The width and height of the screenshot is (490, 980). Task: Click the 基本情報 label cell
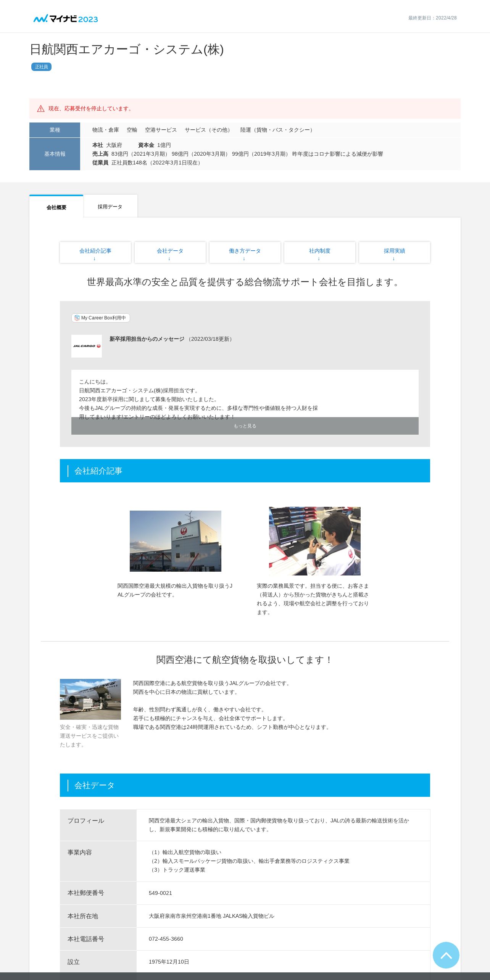point(55,154)
